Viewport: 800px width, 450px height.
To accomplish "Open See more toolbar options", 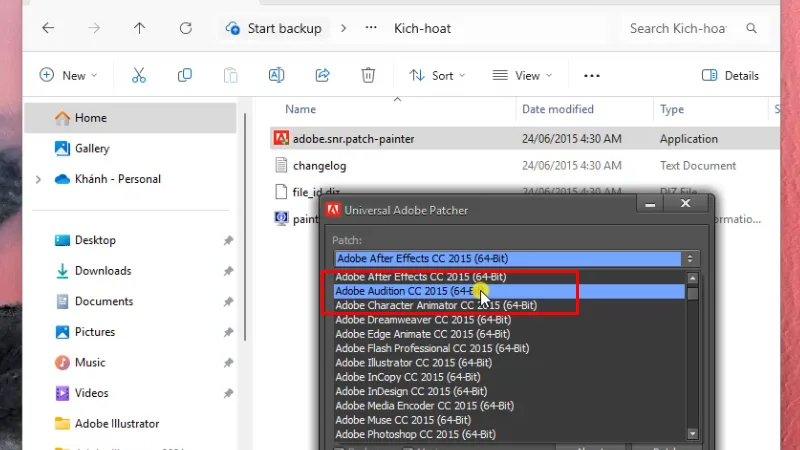I will tap(592, 76).
